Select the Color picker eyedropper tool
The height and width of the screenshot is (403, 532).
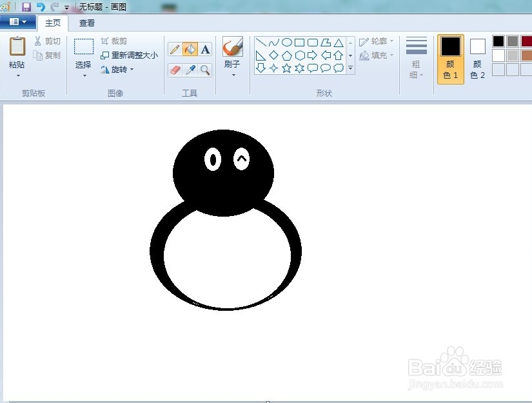(x=190, y=70)
